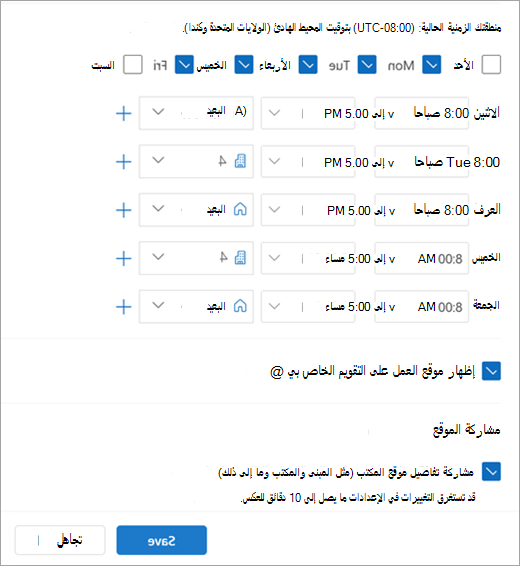The image size is (520, 566).
Task: Select the home remote icon in الجمعة row
Action: [x=240, y=306]
